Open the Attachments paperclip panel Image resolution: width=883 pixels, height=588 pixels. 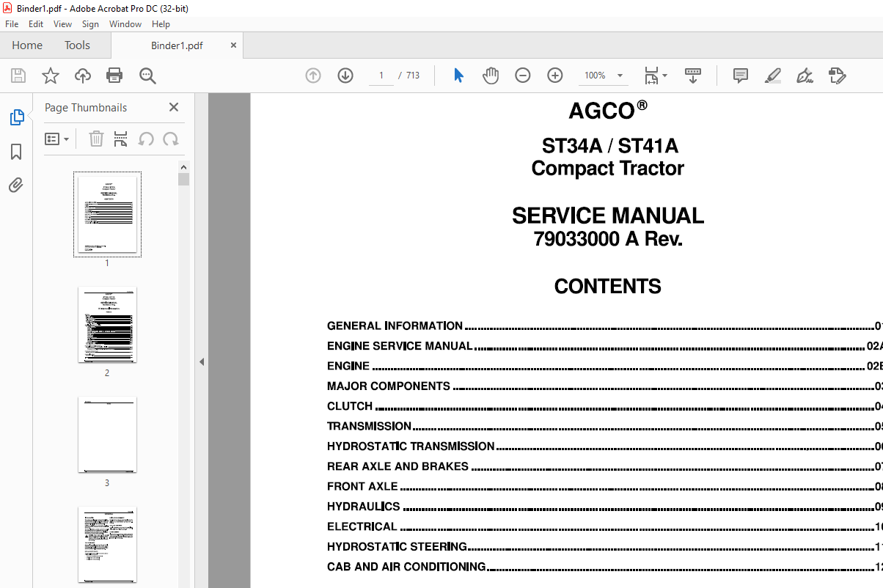tap(16, 185)
